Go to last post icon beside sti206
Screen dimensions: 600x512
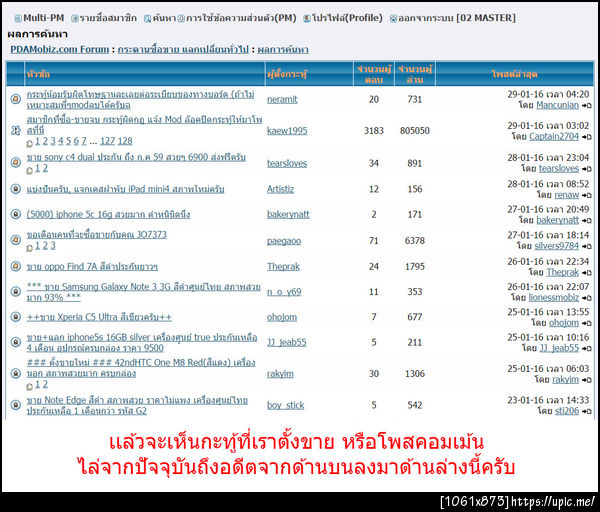[587, 412]
